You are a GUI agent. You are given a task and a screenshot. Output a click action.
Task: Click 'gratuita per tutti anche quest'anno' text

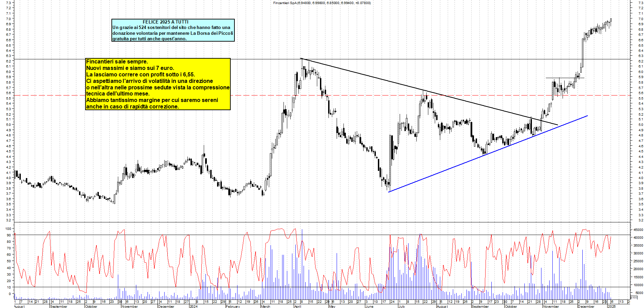(x=150, y=39)
